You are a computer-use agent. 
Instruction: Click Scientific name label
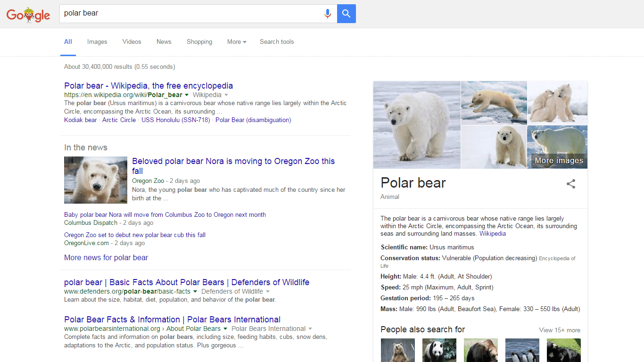pyautogui.click(x=404, y=247)
